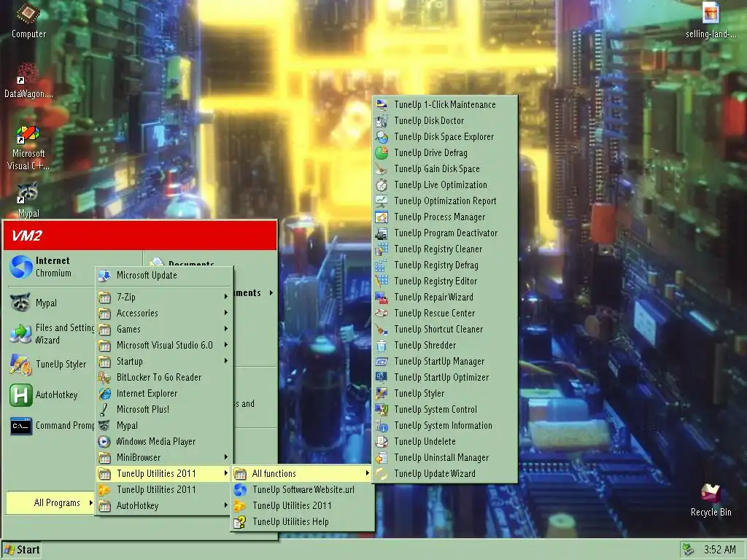Image resolution: width=747 pixels, height=560 pixels.
Task: Click the 3:52 AM taskbar clock
Action: pyautogui.click(x=720, y=550)
